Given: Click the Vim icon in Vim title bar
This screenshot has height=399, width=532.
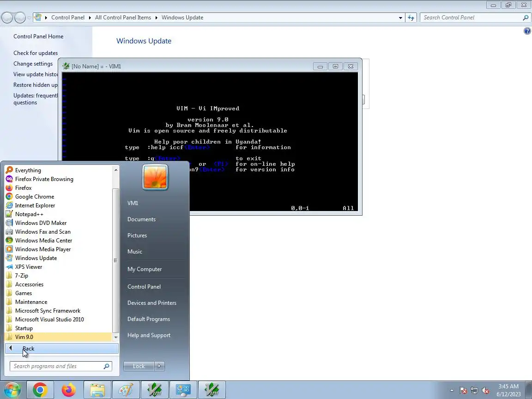Looking at the screenshot, I should tap(66, 66).
